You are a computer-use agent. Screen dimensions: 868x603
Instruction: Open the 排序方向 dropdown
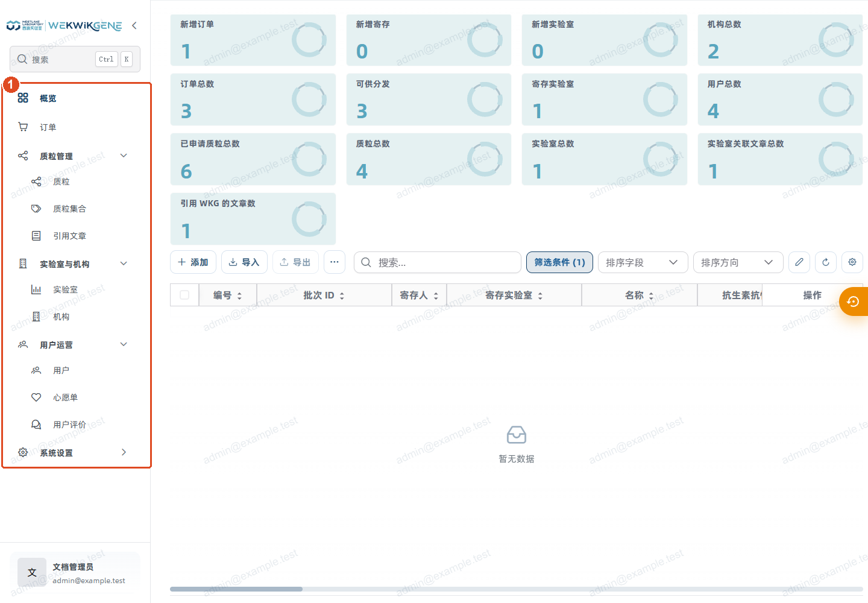[x=738, y=262]
